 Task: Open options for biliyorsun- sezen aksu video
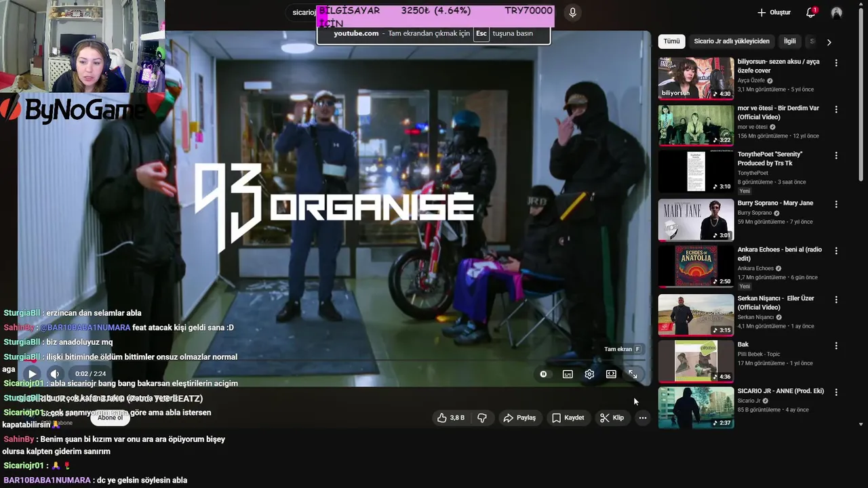pos(836,62)
